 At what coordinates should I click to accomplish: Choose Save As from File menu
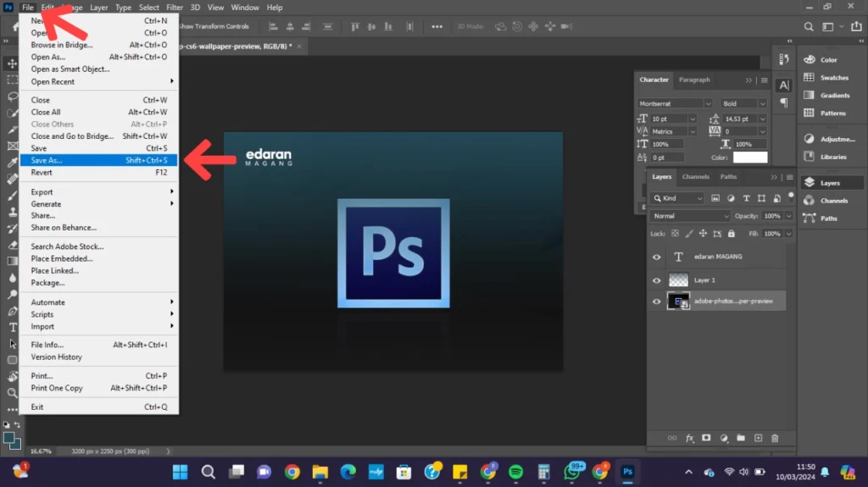point(98,160)
